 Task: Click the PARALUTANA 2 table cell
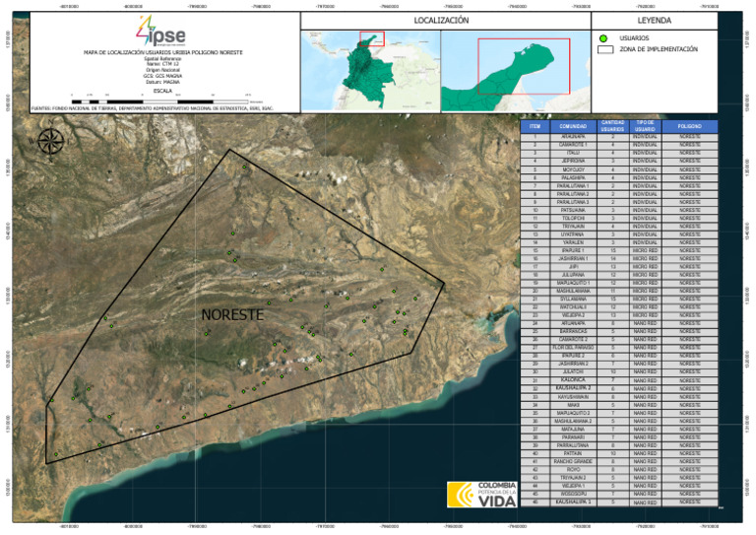[573, 194]
